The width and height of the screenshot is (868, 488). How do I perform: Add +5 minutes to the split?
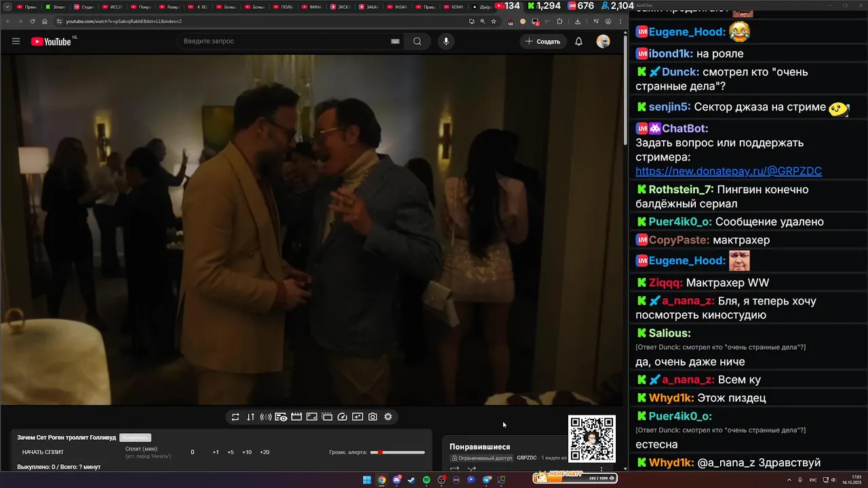coord(231,452)
